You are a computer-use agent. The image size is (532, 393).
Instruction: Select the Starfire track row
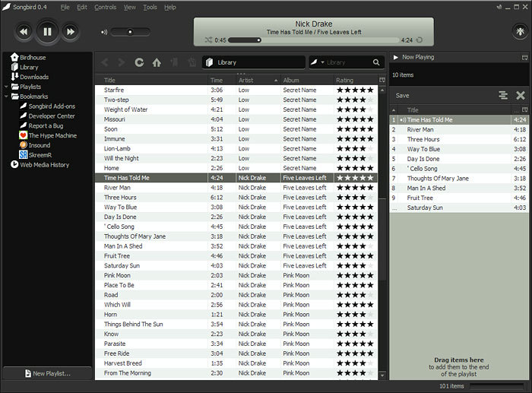[236, 90]
